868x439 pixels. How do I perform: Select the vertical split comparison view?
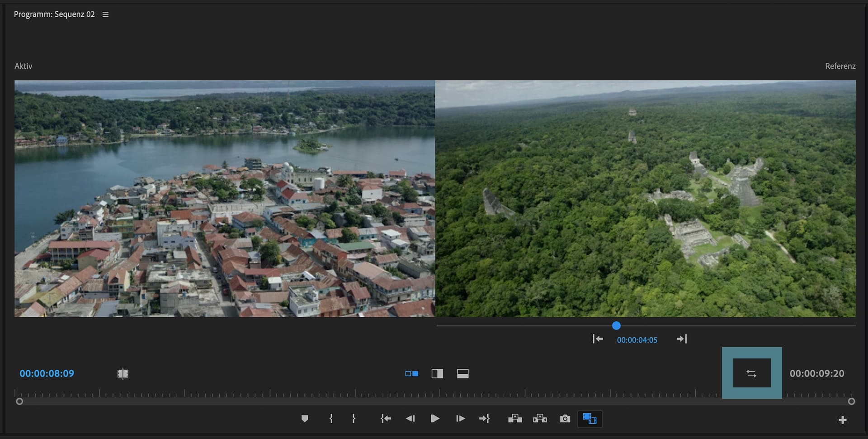pos(437,374)
